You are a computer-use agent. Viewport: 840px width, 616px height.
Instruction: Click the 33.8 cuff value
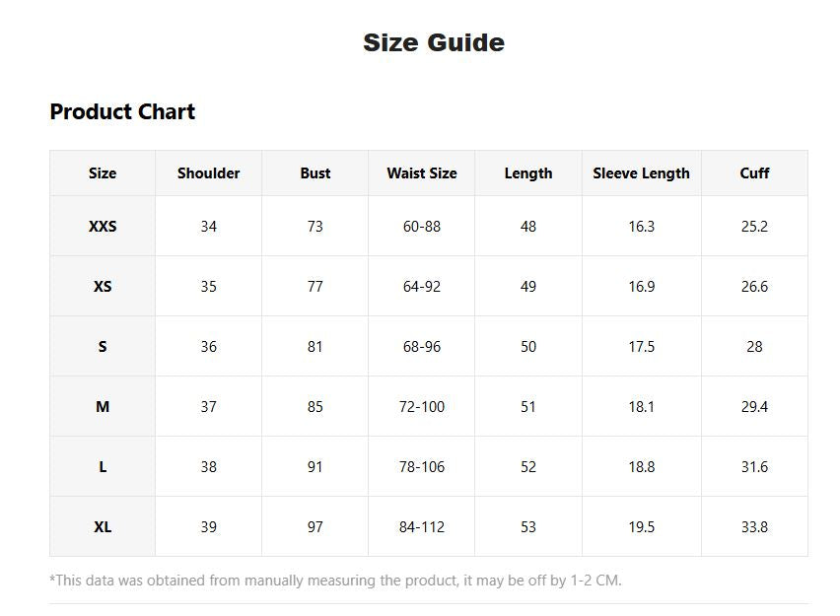(754, 526)
